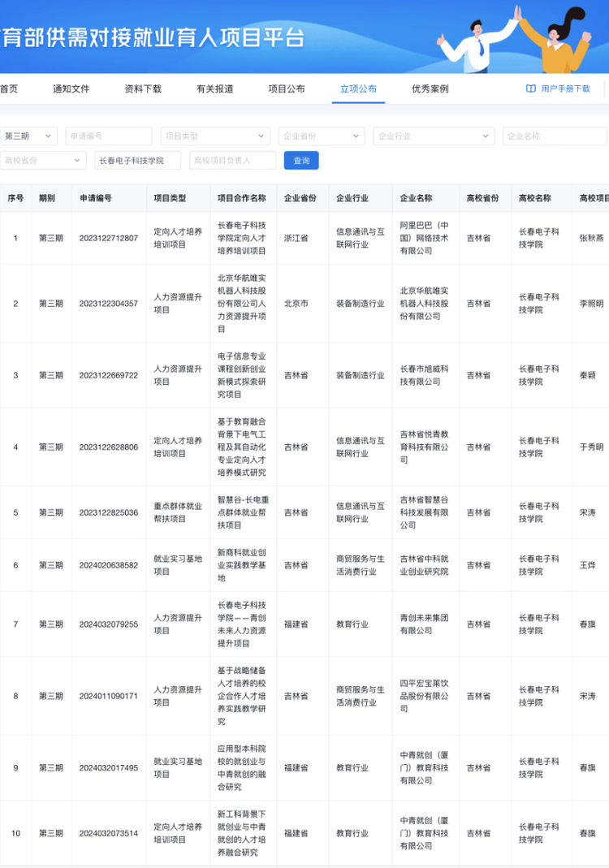Switch to 项目公布 tab
The height and width of the screenshot is (868, 609).
287,89
